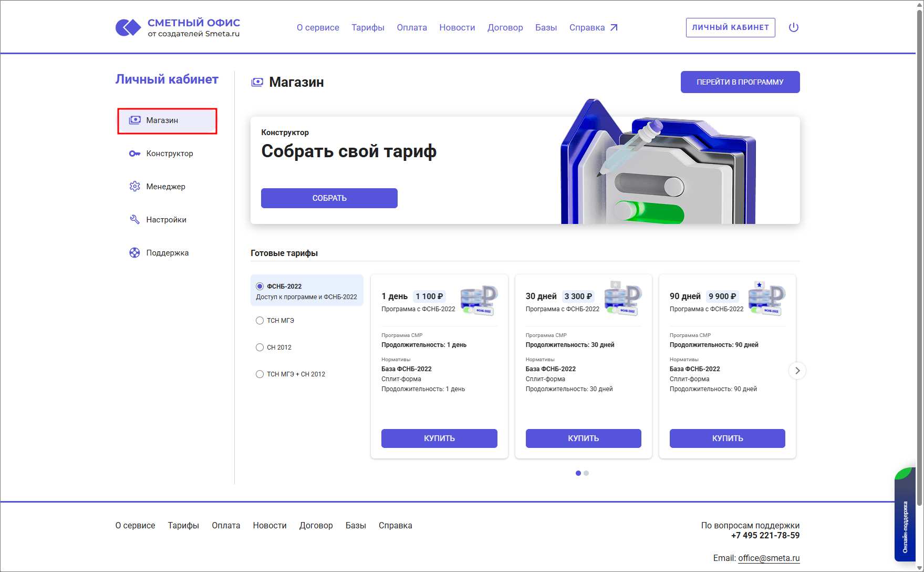924x572 pixels.
Task: Jump to second page via pagination dot
Action: click(586, 473)
